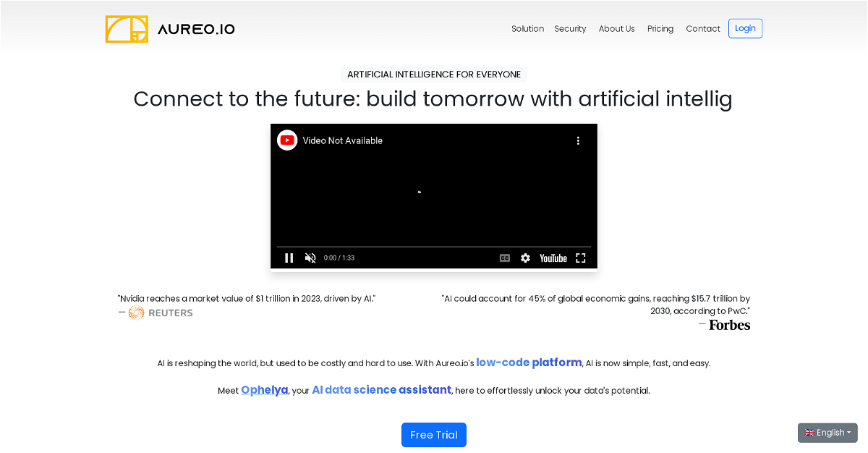Open video settings gear
Screen dimensions: 868x453
(525, 258)
